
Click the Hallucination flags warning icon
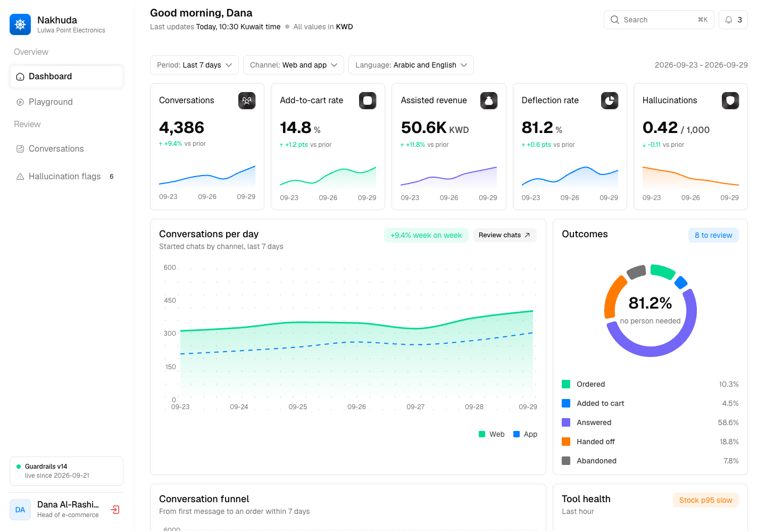(x=20, y=177)
